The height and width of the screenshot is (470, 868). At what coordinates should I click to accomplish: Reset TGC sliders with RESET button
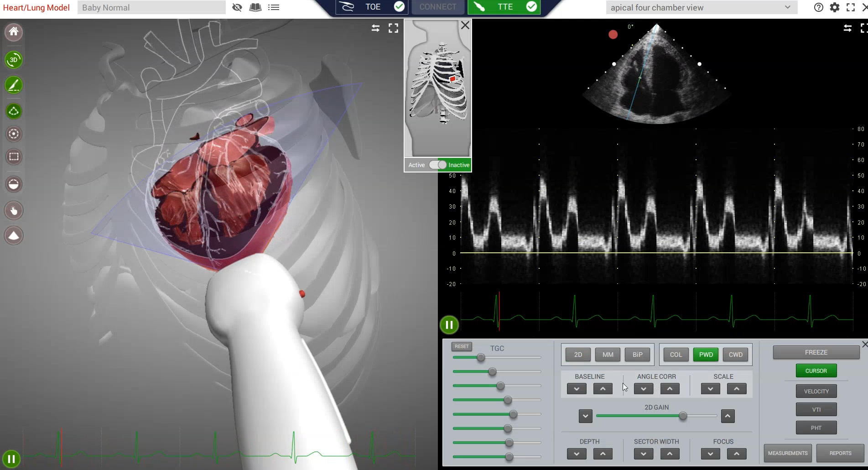[462, 346]
